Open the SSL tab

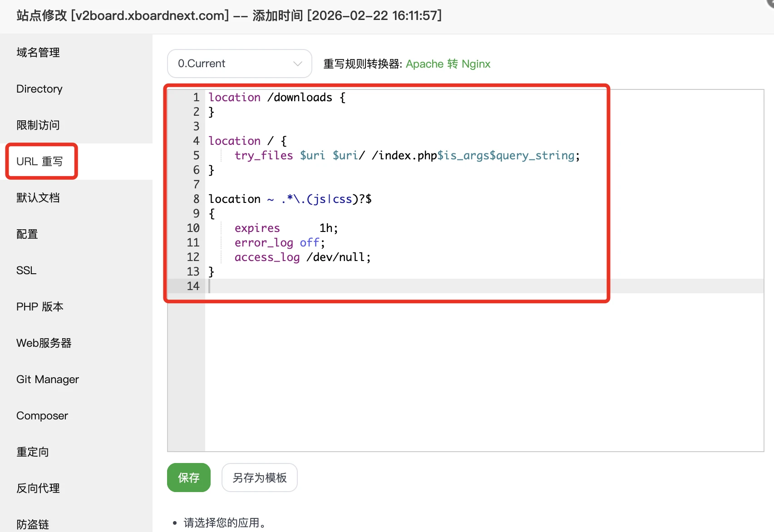[x=26, y=271]
